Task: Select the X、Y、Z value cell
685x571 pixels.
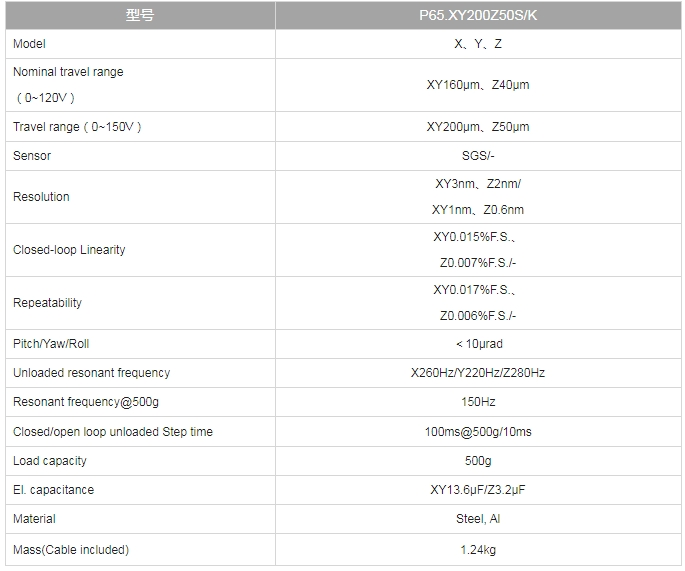Action: click(x=478, y=44)
